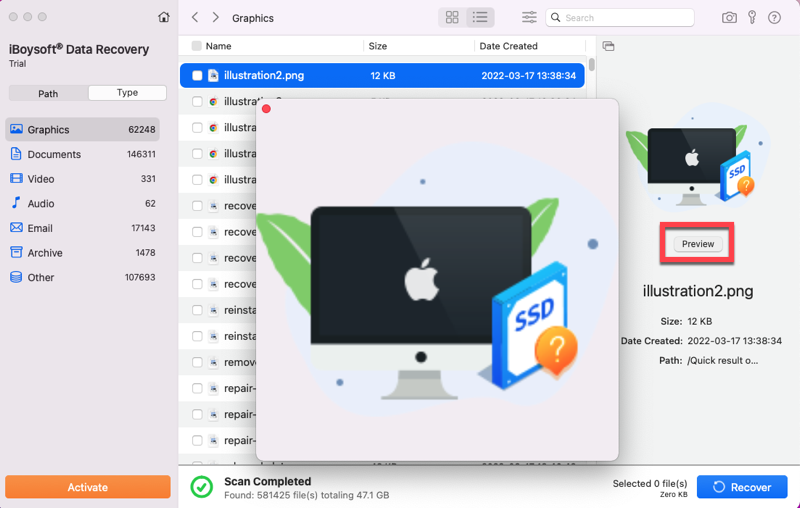Open the filter settings sliders icon
800x508 pixels.
coord(529,18)
